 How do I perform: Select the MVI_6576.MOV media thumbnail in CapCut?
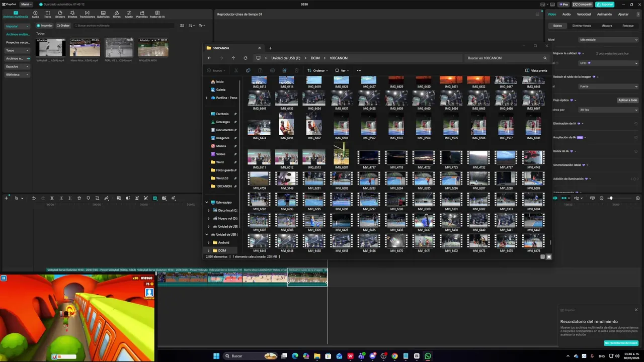tap(153, 49)
